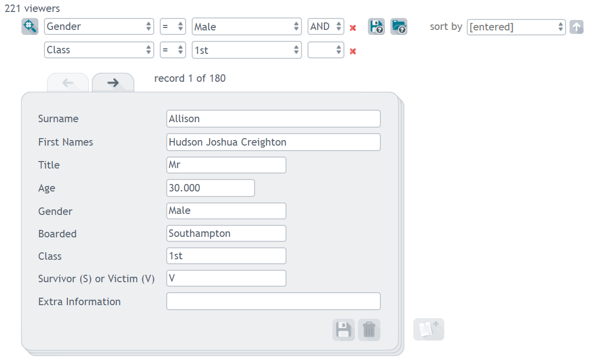Image resolution: width=597 pixels, height=364 pixels.
Task: Add a new record using the page-plus icon
Action: (x=429, y=330)
